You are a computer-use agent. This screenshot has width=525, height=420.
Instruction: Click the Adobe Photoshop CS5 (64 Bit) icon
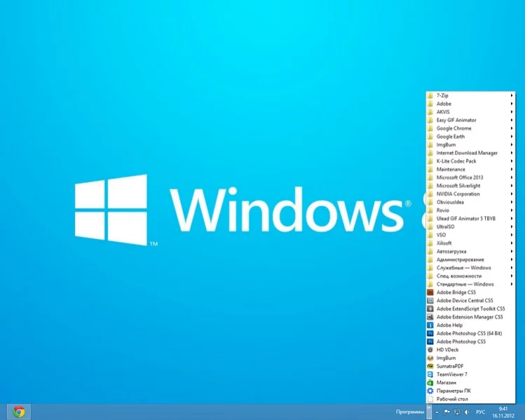pos(430,333)
